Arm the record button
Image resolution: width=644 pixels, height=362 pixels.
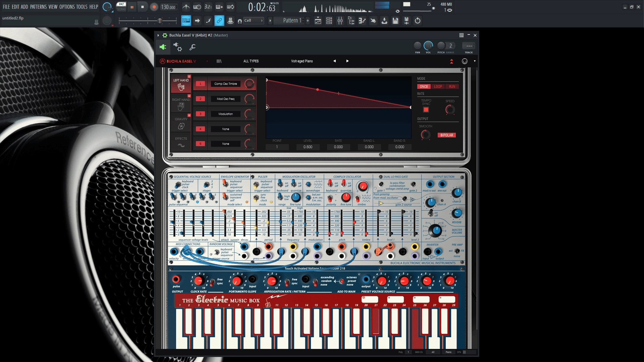coord(154,7)
